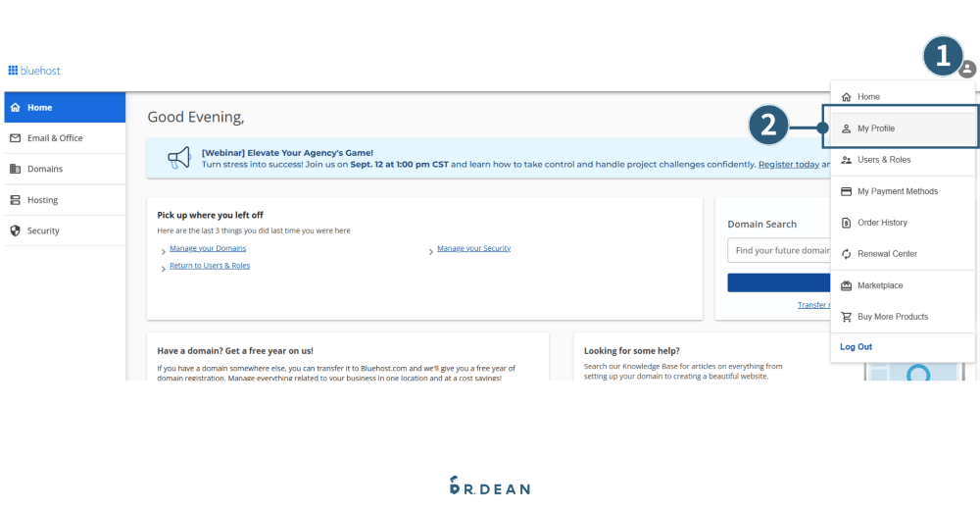The image size is (980, 511).
Task: Choose Home in the account dropdown menu
Action: point(868,97)
